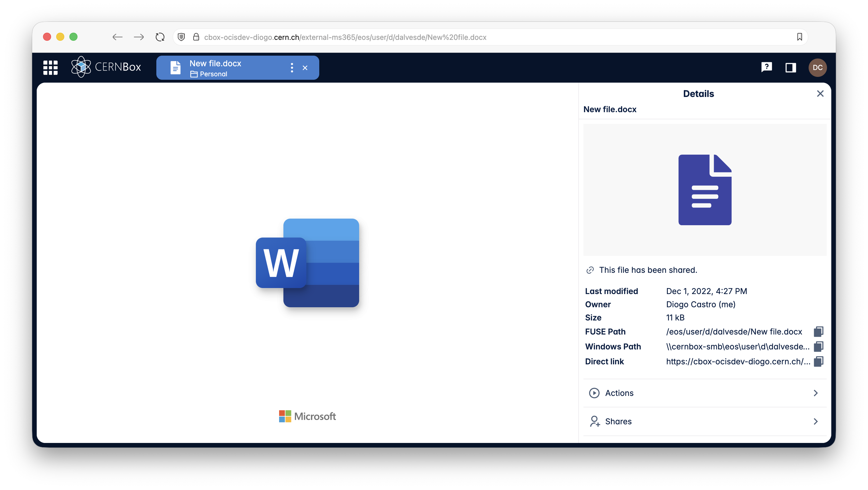Open the three-dot menu for New file.docx
Viewport: 868px width, 490px height.
[292, 68]
